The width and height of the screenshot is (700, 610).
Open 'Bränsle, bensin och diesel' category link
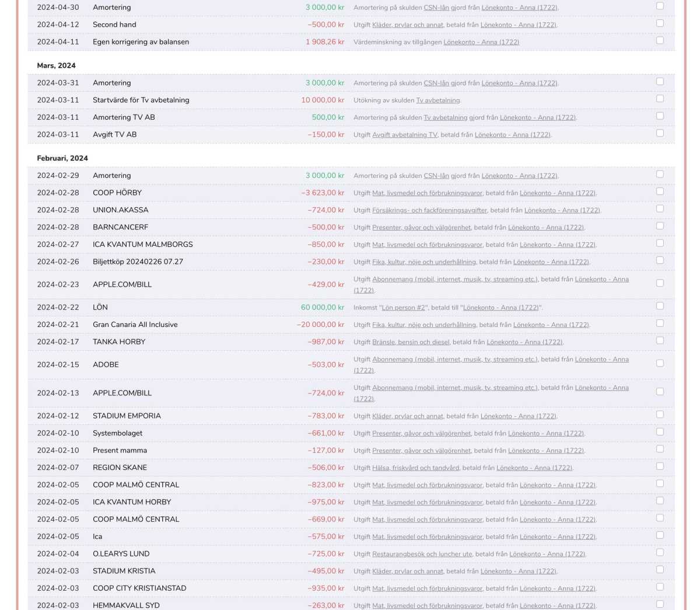pyautogui.click(x=411, y=342)
